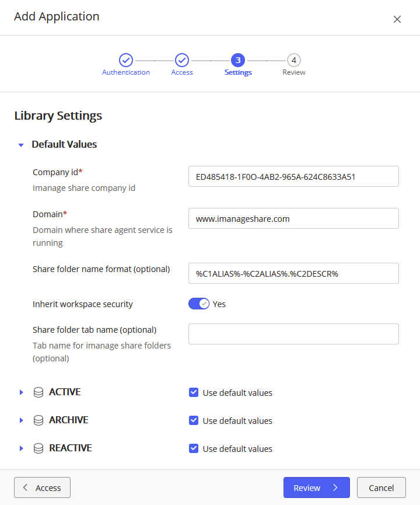This screenshot has width=420, height=505.
Task: Click the library icon beside REACTIVE
Action: tap(38, 448)
